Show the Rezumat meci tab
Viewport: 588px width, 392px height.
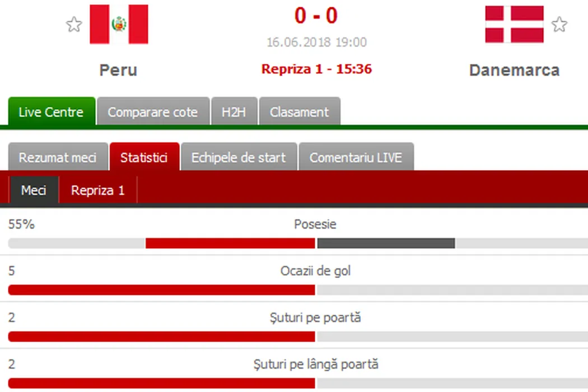58,157
